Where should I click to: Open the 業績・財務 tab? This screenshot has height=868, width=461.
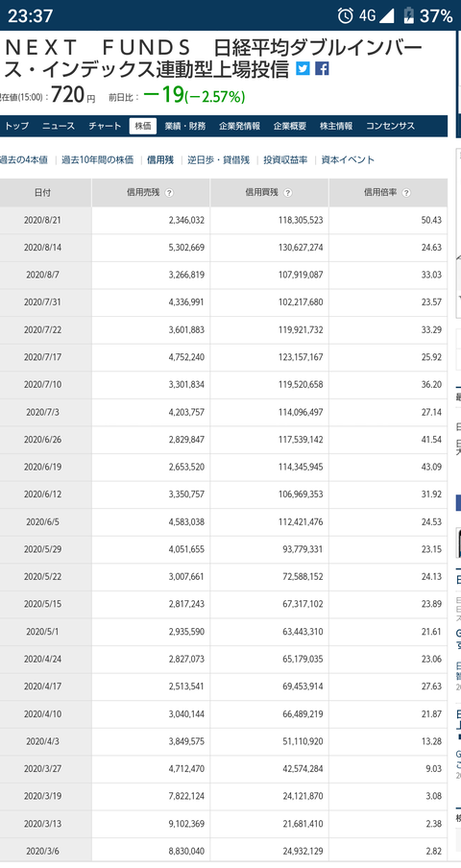[x=184, y=126]
